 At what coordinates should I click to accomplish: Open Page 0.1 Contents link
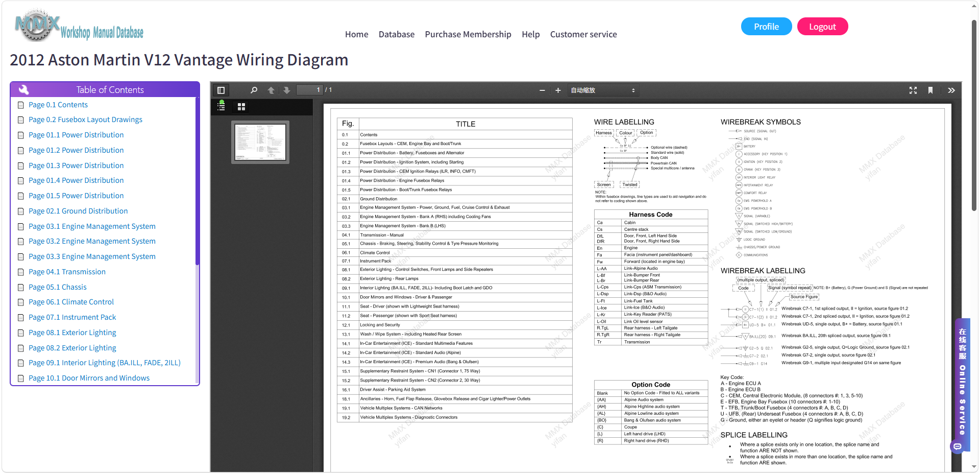pos(58,105)
